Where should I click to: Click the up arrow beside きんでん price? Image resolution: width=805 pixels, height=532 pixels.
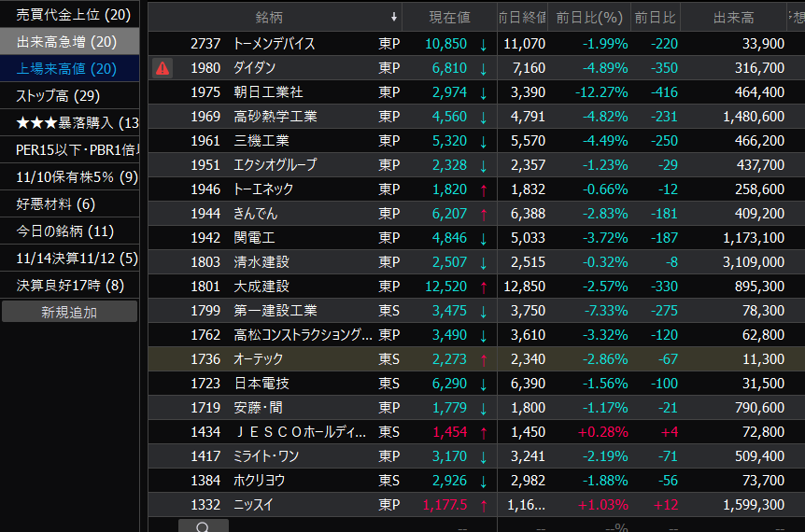click(483, 214)
